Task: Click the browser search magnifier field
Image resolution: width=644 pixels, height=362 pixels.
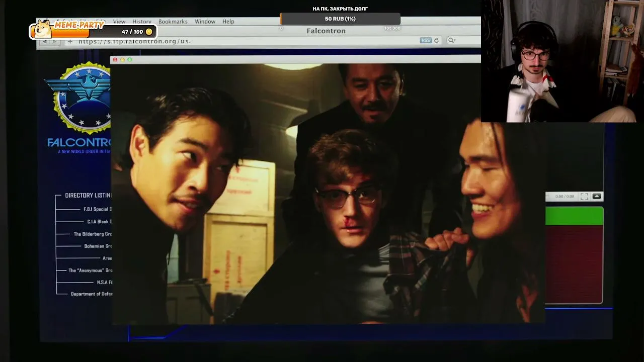Action: tap(463, 40)
